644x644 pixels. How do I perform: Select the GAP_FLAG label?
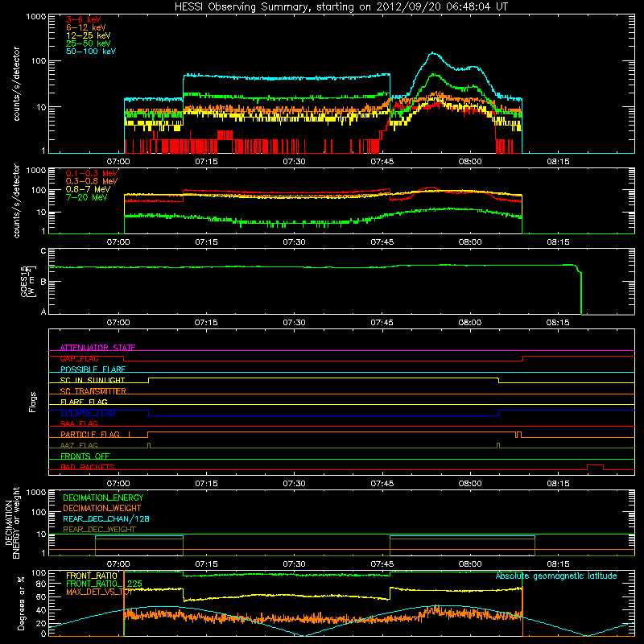tap(79, 358)
